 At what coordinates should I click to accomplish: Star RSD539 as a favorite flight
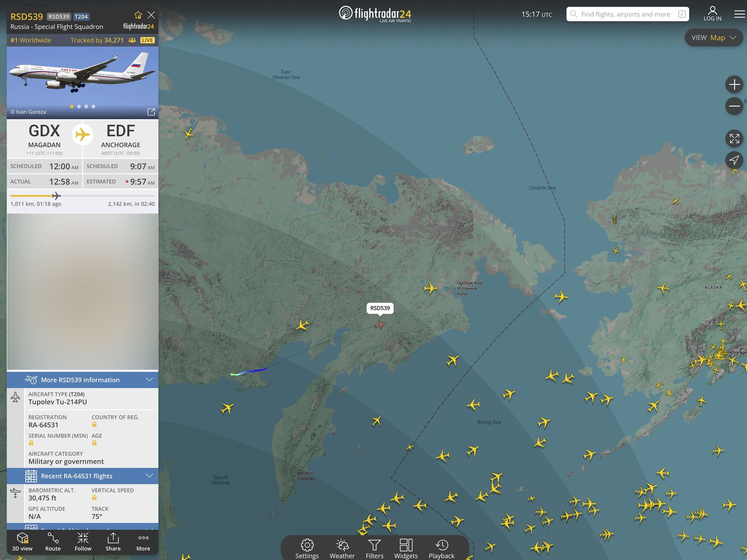click(138, 15)
